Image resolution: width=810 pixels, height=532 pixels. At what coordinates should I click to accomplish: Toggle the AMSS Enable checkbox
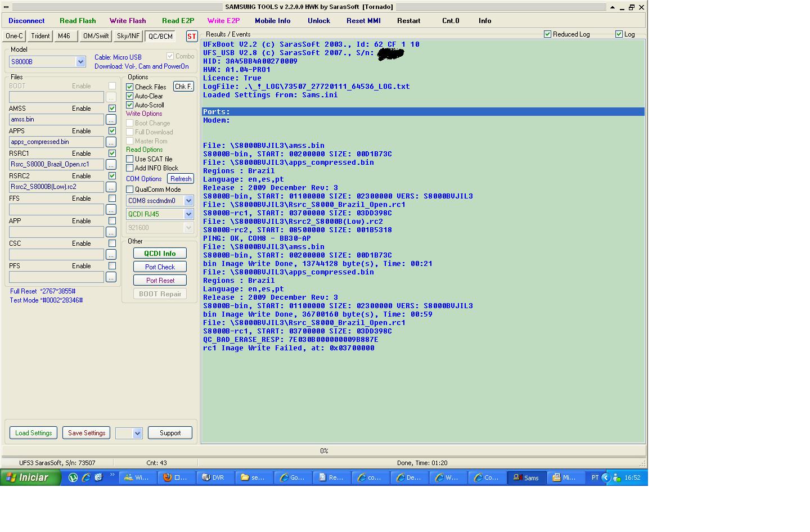112,109
